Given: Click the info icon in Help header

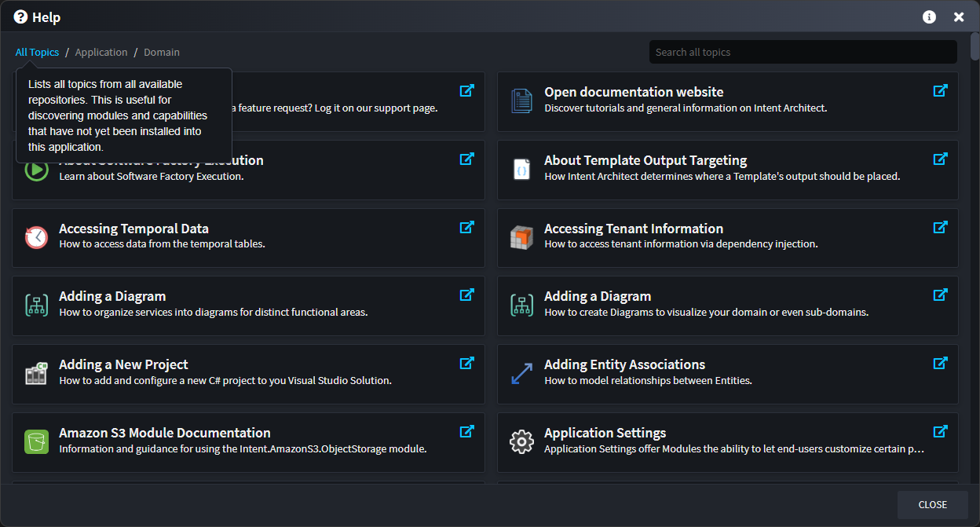Looking at the screenshot, I should [x=929, y=17].
